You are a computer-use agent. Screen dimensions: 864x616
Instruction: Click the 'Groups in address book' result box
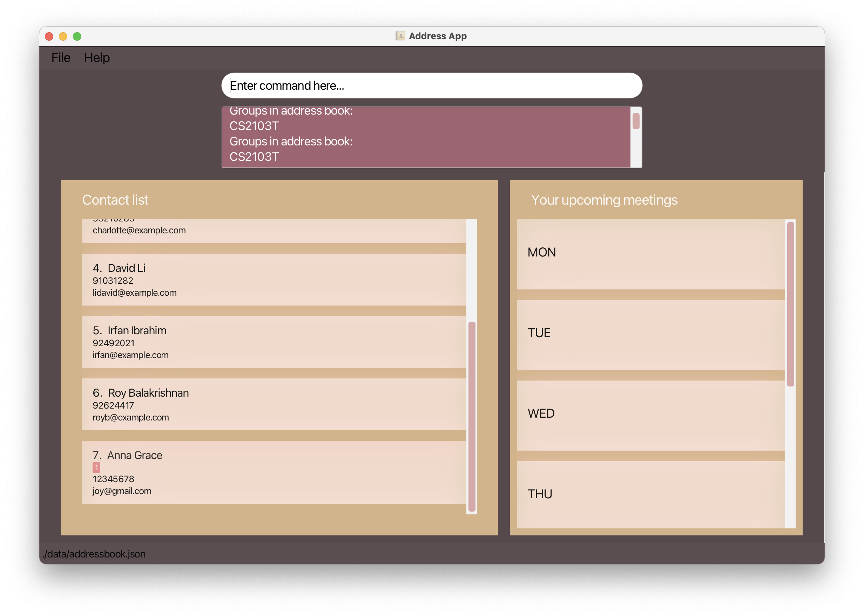(x=425, y=137)
